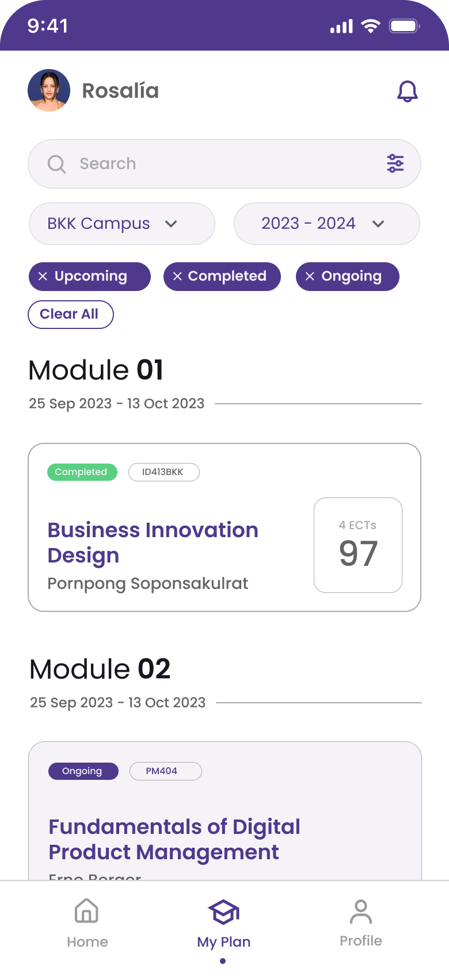Screen dimensions: 449x980
Task: Focus the Search input field
Action: 224,164
